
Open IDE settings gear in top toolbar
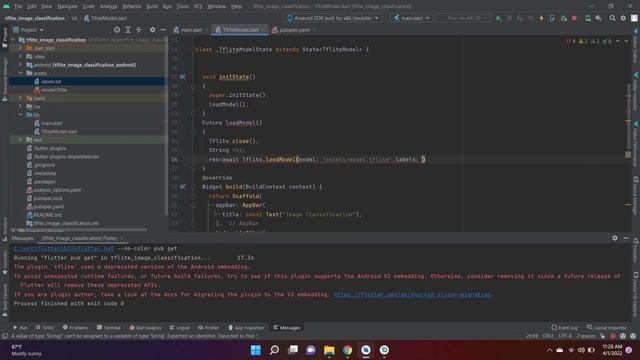tap(623, 18)
